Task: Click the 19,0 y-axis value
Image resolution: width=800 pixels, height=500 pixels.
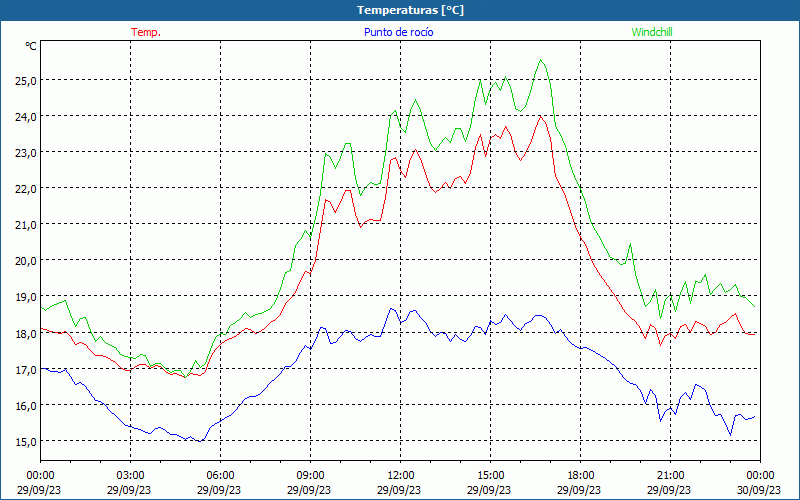Action: point(26,297)
